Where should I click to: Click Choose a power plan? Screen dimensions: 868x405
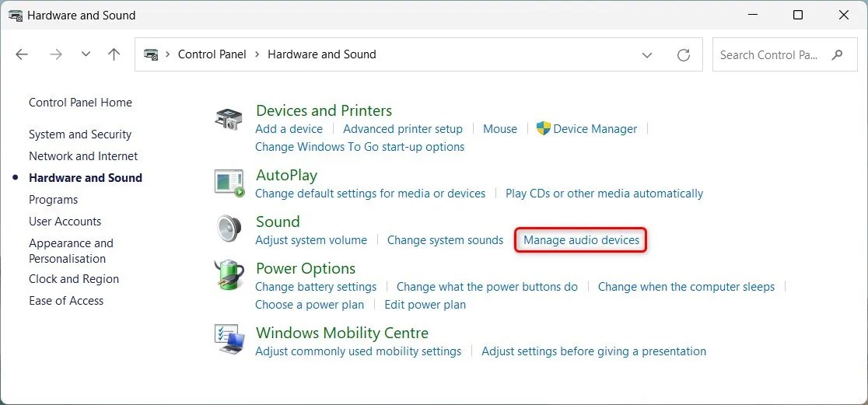(x=310, y=304)
